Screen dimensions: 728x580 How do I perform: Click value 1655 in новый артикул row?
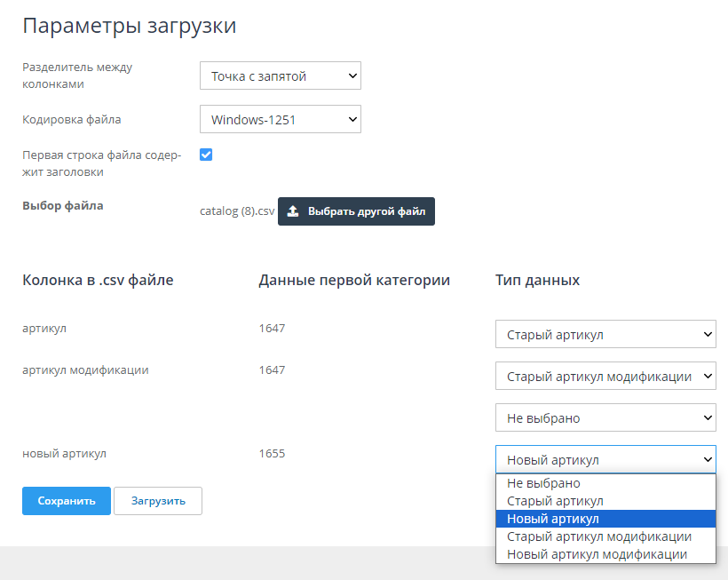coord(272,453)
